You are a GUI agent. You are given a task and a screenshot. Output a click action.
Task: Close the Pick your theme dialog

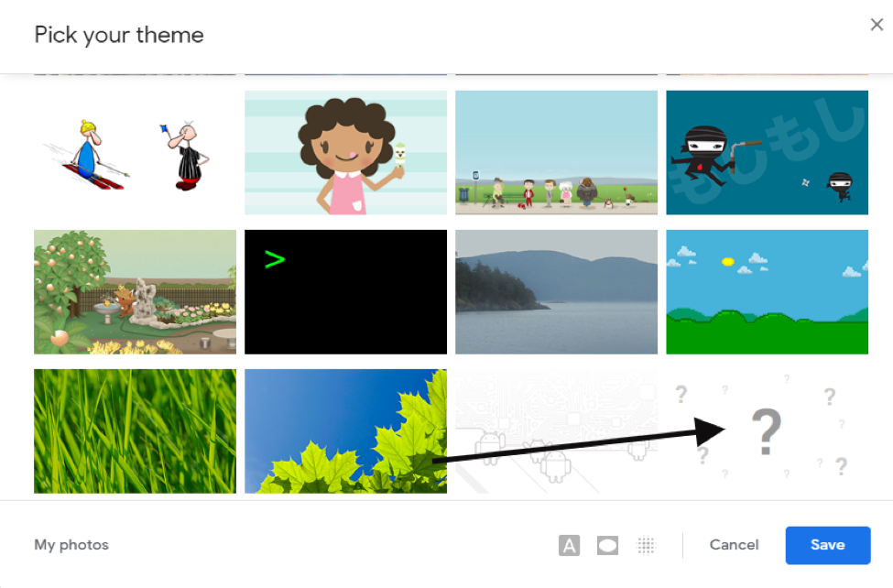click(x=877, y=25)
